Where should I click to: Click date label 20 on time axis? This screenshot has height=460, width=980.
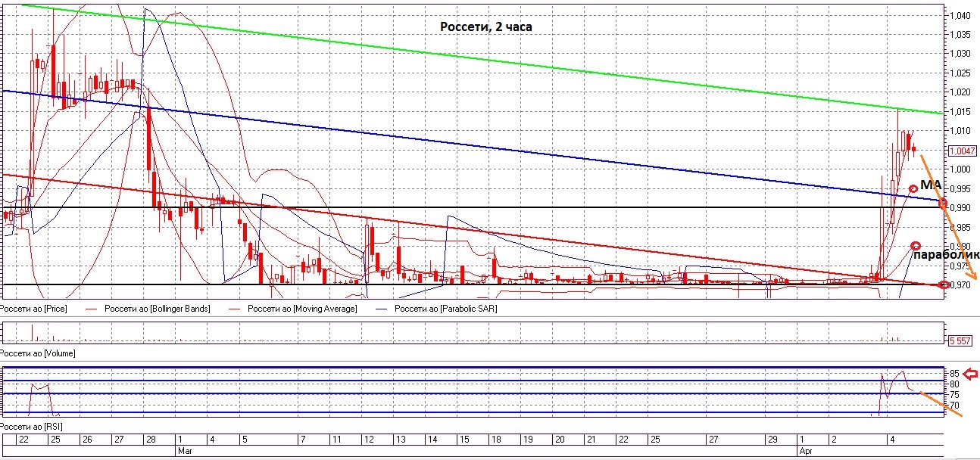559,440
